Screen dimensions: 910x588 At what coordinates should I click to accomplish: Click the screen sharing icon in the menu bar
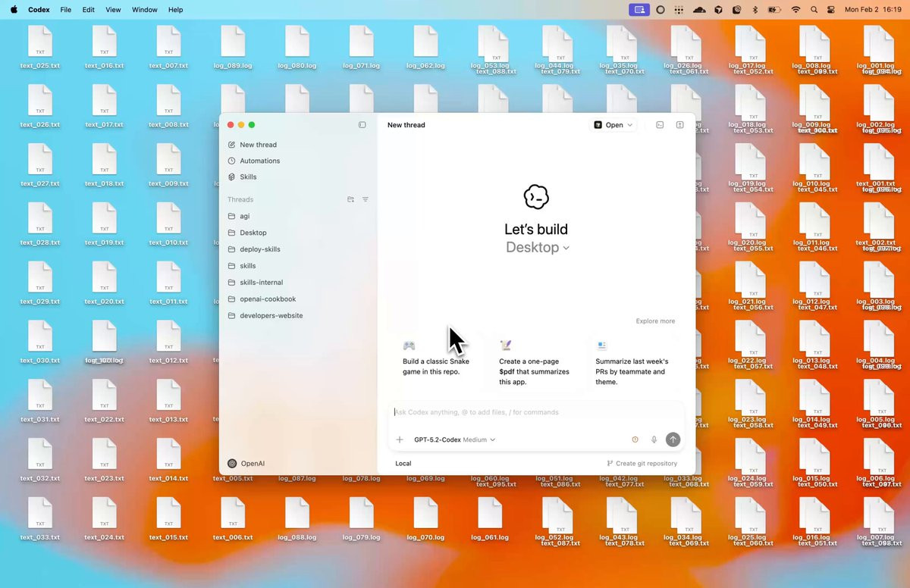(x=639, y=10)
